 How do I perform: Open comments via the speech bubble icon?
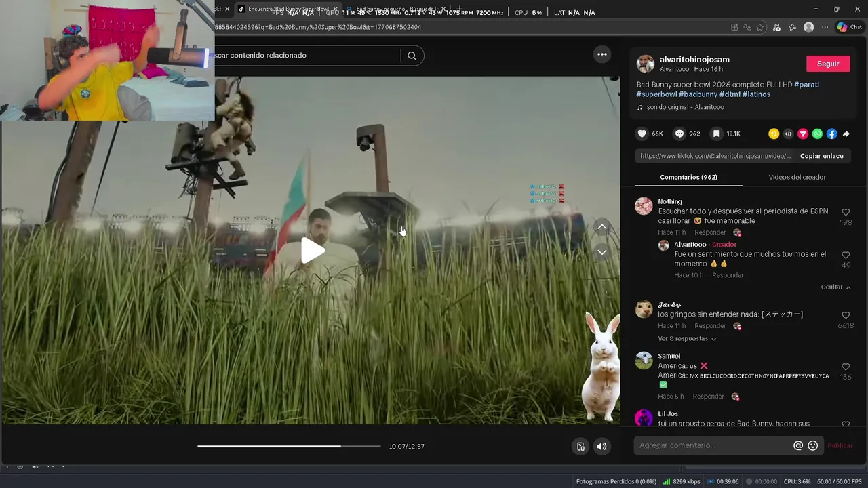pyautogui.click(x=679, y=134)
